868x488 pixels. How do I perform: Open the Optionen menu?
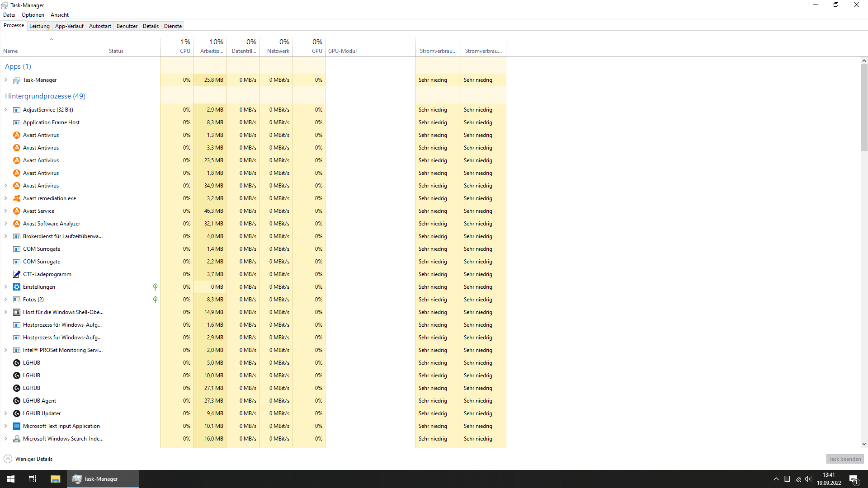(33, 15)
